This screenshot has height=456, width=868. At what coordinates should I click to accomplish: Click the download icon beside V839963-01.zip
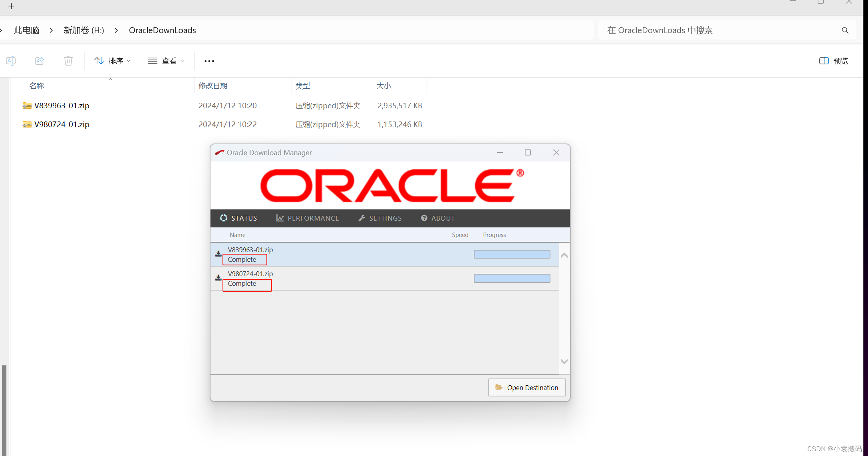click(x=218, y=253)
